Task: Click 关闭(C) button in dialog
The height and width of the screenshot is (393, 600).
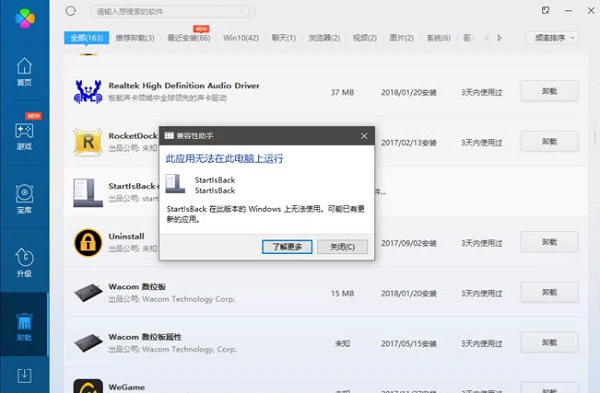Action: pyautogui.click(x=342, y=247)
